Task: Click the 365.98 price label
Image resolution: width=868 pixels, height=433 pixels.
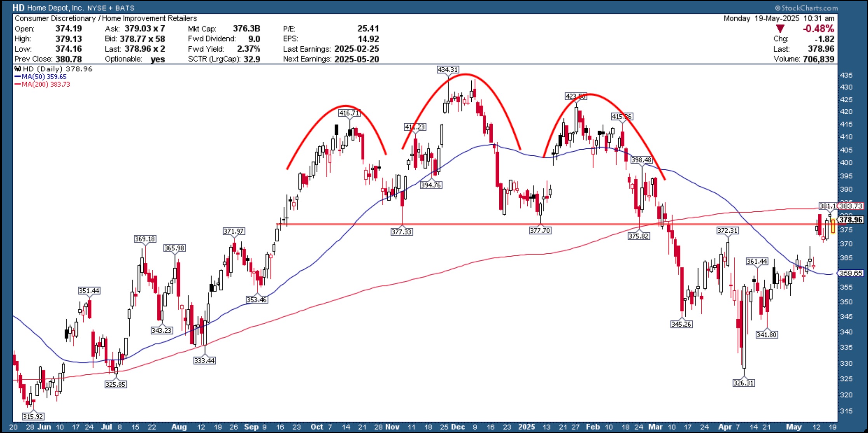Action: 174,248
